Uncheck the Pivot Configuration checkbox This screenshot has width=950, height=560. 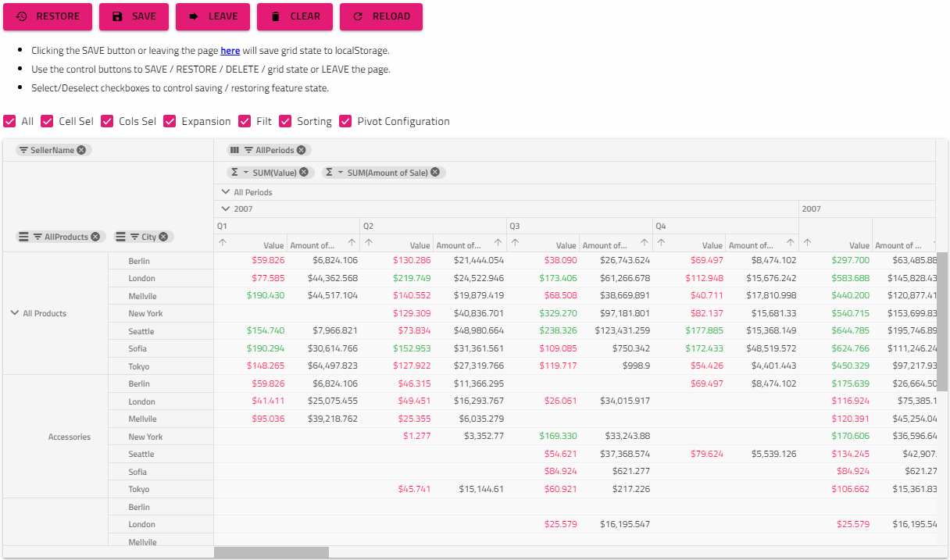345,121
